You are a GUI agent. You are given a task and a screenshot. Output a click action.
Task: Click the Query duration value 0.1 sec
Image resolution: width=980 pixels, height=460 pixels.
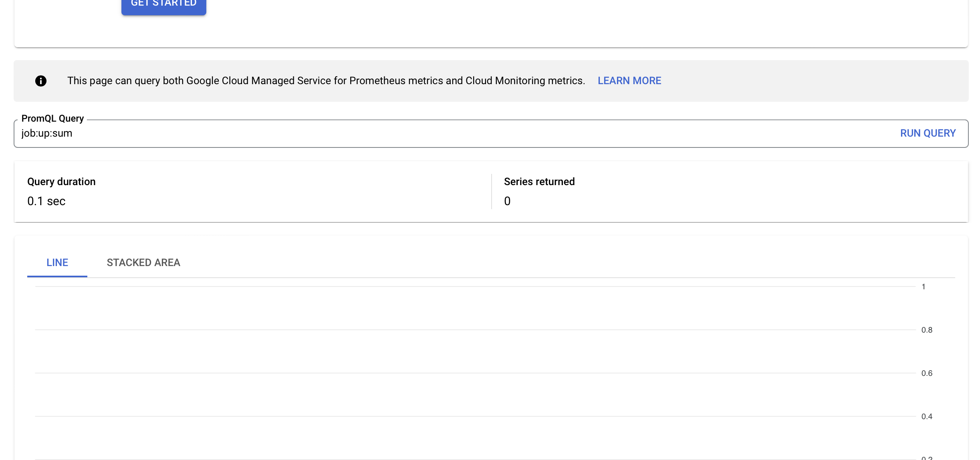[46, 201]
